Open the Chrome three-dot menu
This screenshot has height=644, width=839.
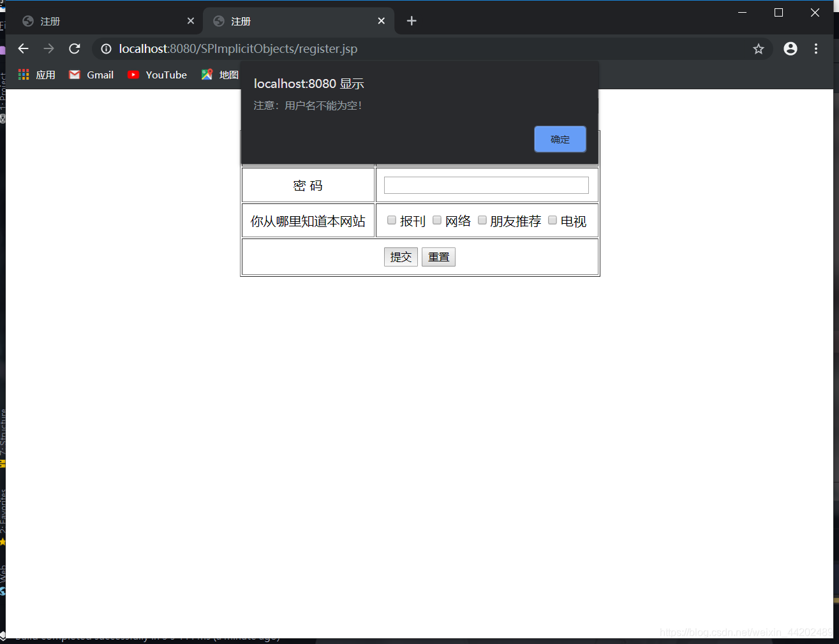pos(816,48)
